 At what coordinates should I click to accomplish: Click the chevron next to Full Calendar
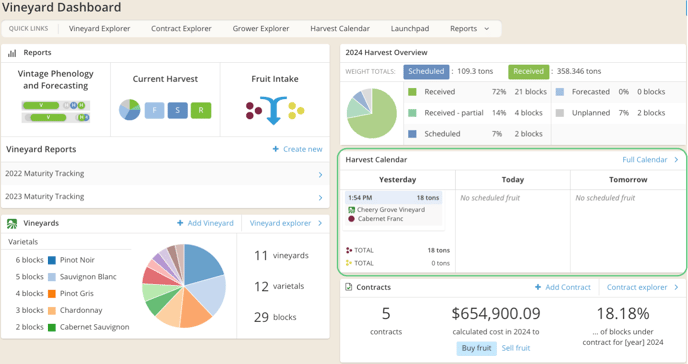(676, 160)
